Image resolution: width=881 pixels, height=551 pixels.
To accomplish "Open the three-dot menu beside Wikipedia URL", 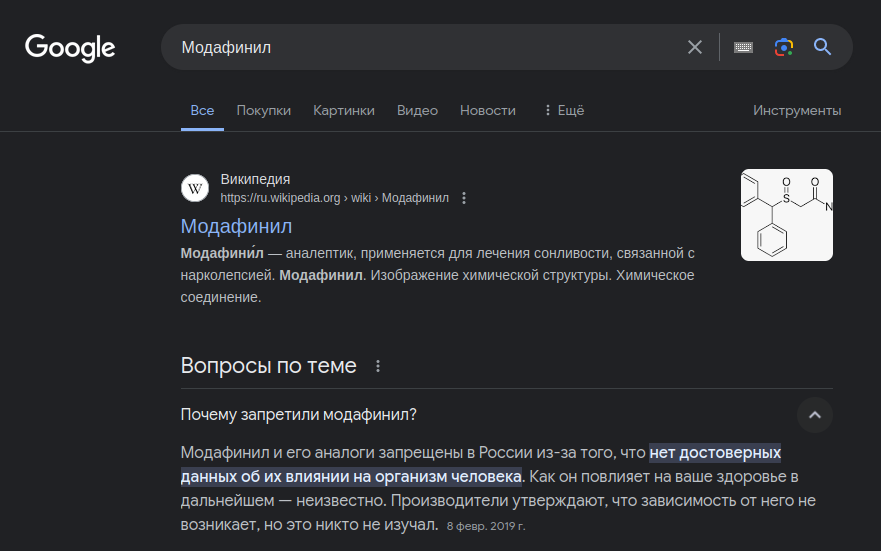I will coord(464,198).
